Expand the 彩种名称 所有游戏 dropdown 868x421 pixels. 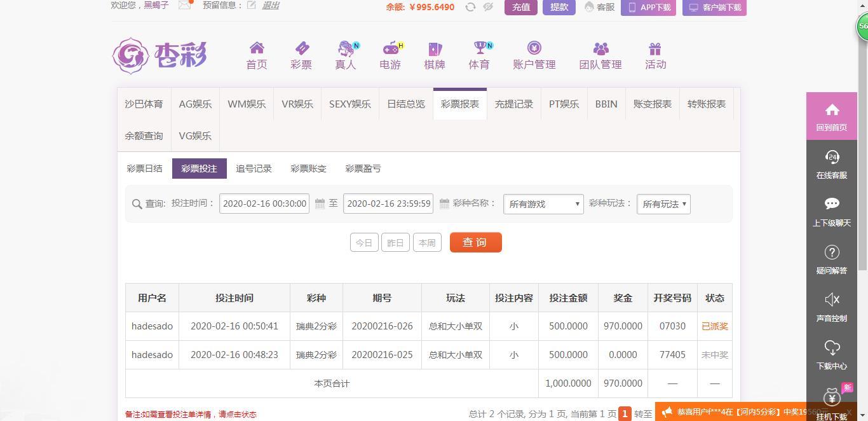pos(543,204)
